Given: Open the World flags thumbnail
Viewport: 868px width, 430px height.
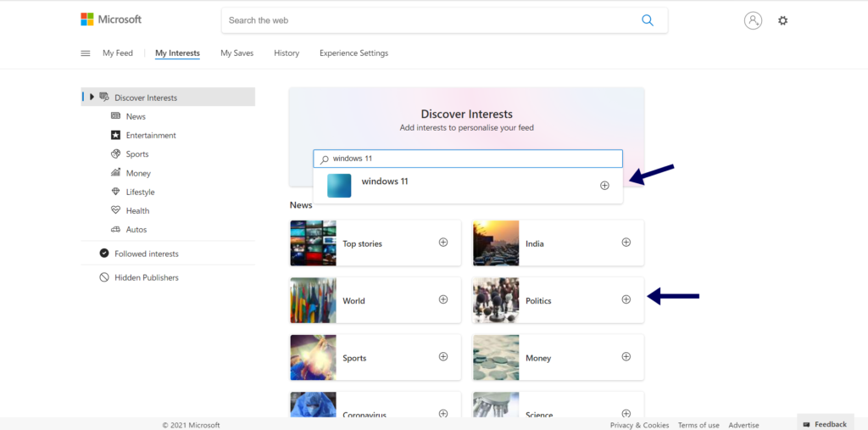Looking at the screenshot, I should tap(313, 300).
